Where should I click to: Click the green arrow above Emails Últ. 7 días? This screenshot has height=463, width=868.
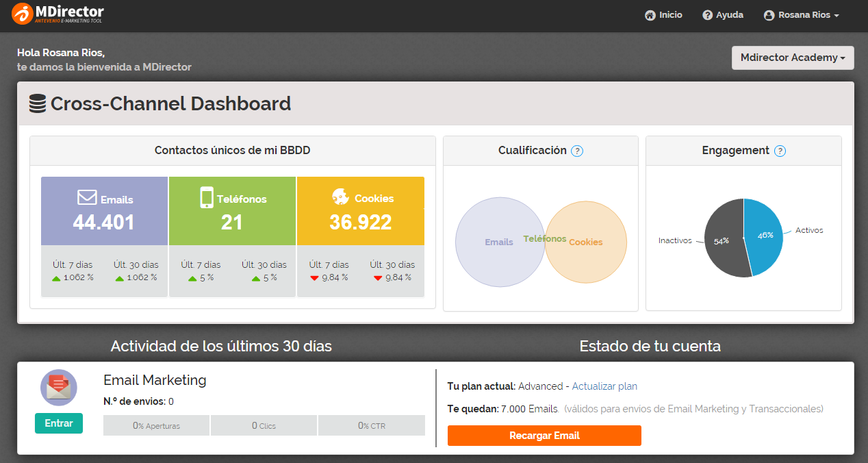(58, 278)
